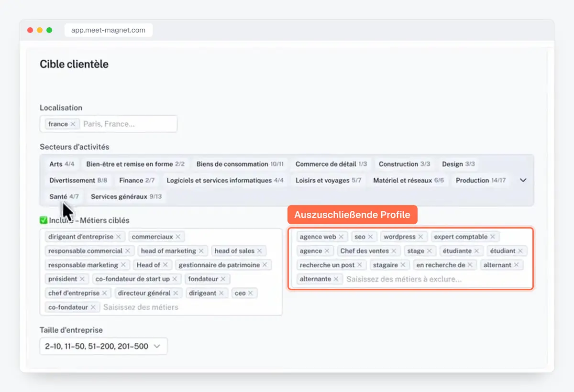Select the Divertissement 8/8 sector

click(78, 180)
